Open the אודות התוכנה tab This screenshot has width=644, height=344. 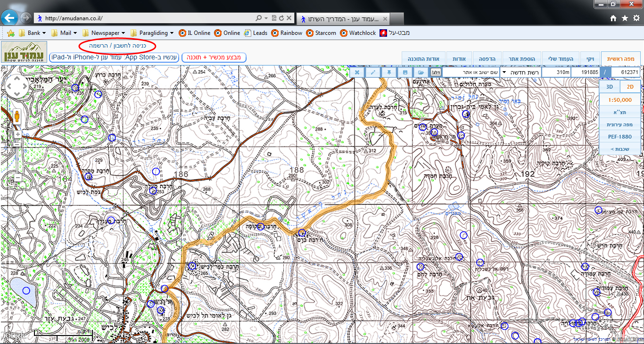pyautogui.click(x=423, y=58)
